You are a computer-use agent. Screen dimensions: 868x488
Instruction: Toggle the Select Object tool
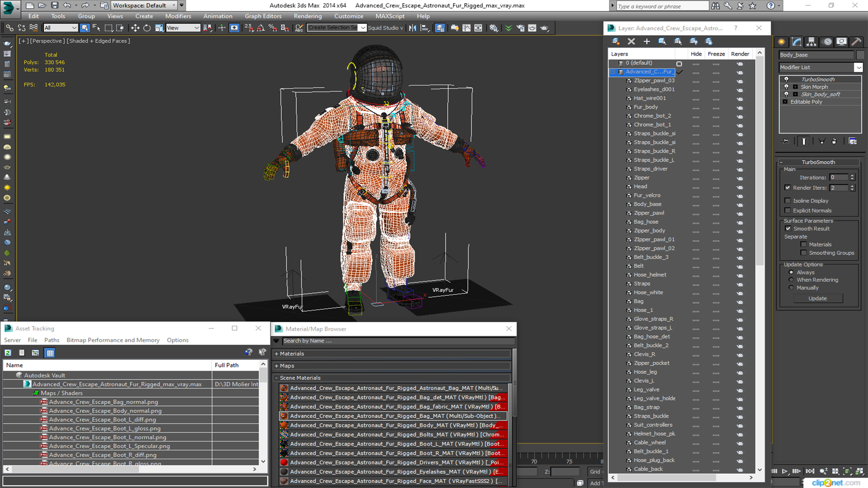click(x=85, y=28)
